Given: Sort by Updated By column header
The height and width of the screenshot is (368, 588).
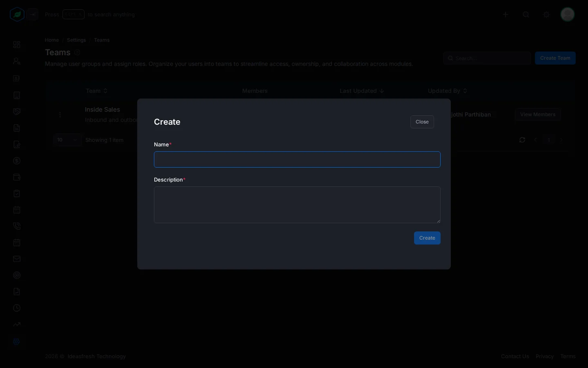Looking at the screenshot, I should point(448,91).
